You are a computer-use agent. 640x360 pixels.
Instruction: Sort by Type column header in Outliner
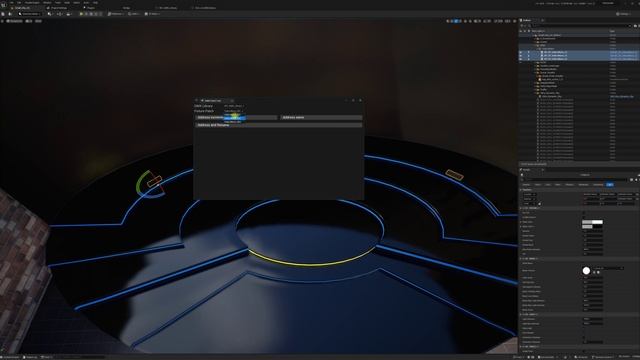[x=612, y=31]
